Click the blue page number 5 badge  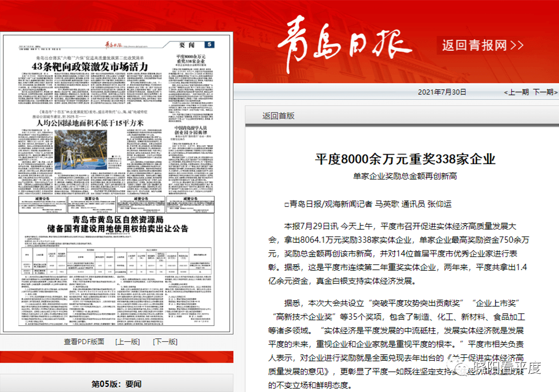click(209, 44)
